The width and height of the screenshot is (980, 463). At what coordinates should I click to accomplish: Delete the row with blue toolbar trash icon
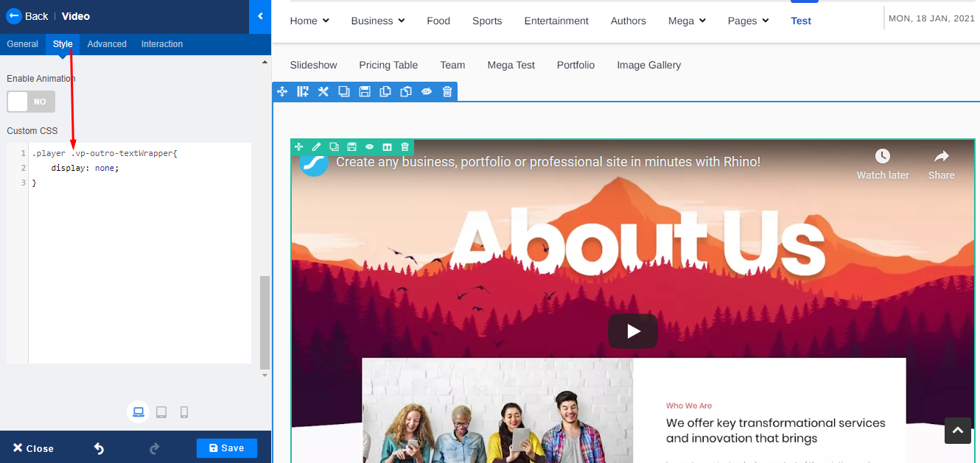(x=447, y=91)
